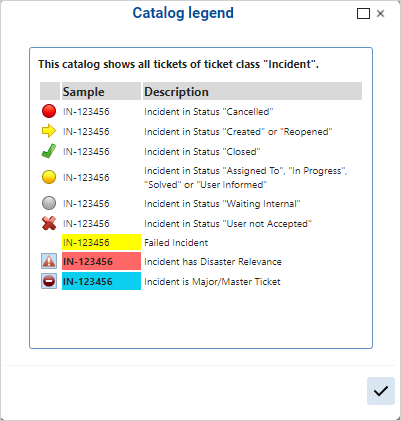Confirm dialog with the checkmark button

point(381,391)
